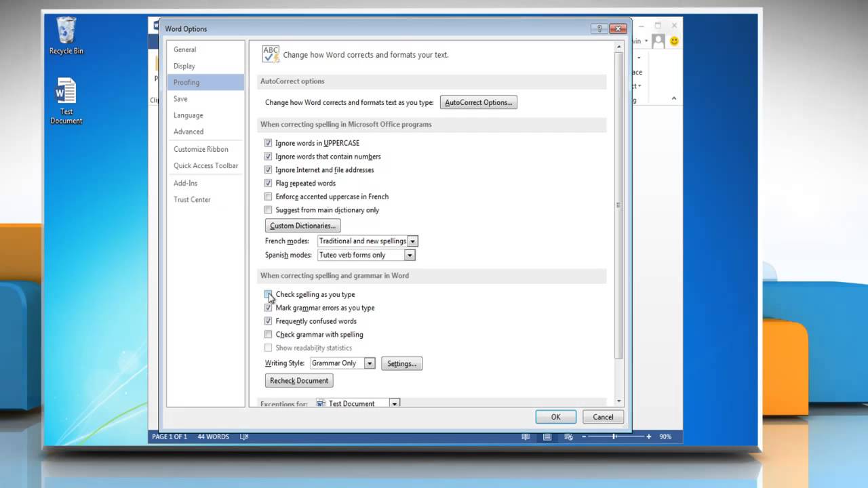Toggle Mark grammar errors as you type
The width and height of the screenshot is (868, 488).
[x=269, y=308]
